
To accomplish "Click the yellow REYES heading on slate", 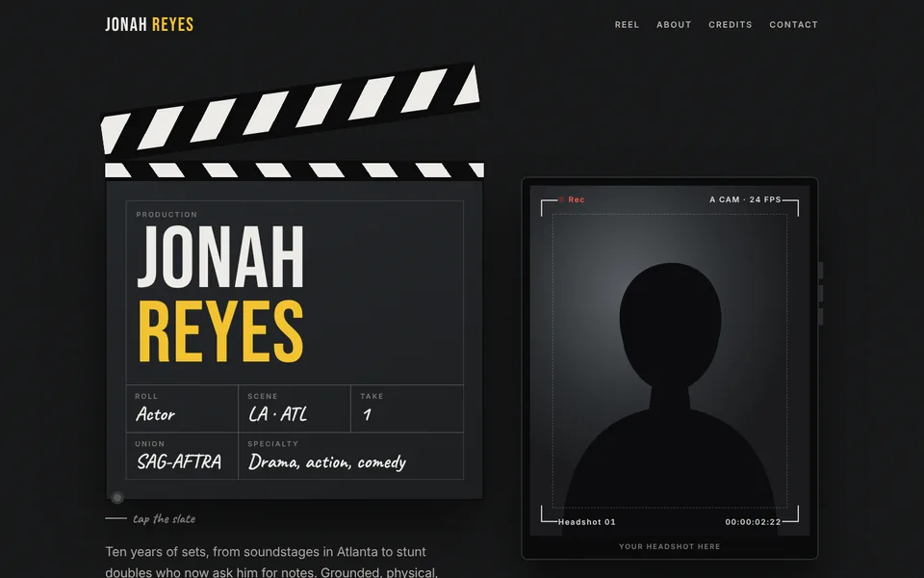I will point(220,330).
